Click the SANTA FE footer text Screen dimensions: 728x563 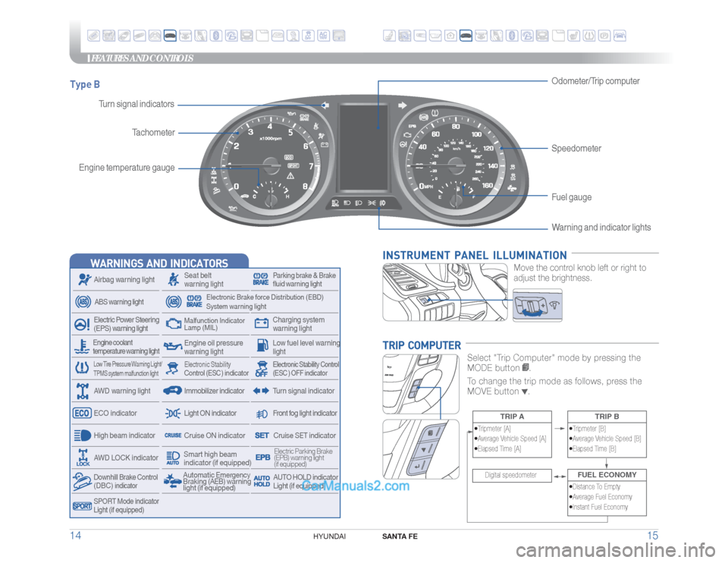coord(400,536)
